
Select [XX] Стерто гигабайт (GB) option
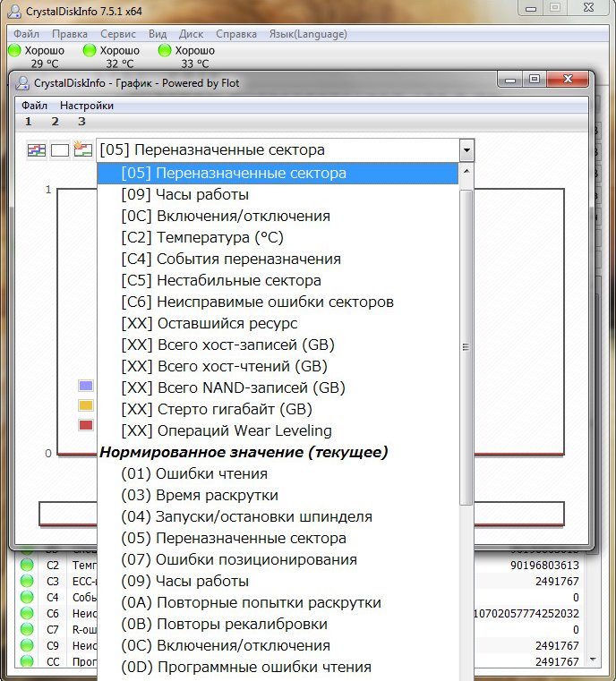tap(278, 409)
